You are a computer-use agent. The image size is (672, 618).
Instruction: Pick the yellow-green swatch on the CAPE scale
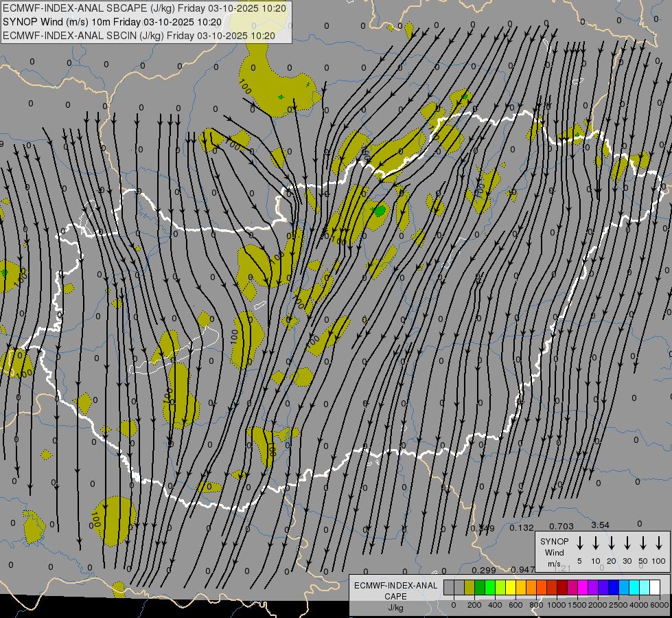point(500,587)
